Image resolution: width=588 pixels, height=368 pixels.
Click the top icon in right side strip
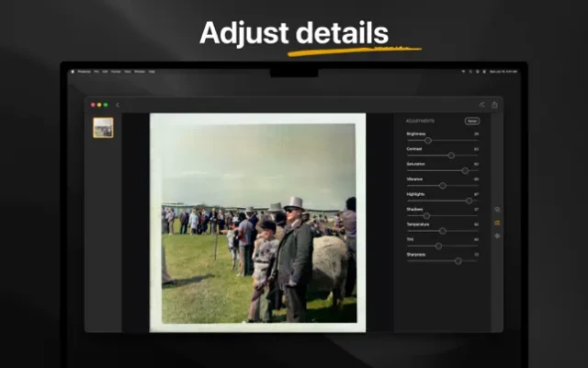[498, 210]
